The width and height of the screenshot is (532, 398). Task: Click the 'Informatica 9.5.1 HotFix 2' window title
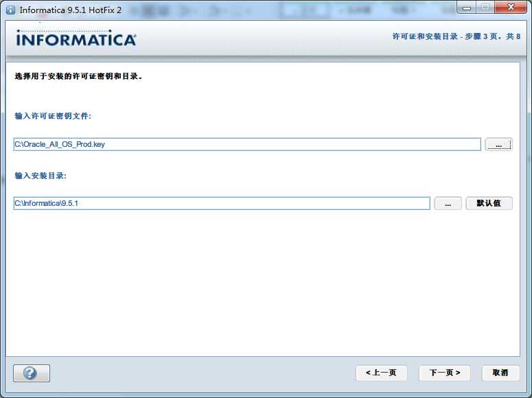pyautogui.click(x=71, y=10)
